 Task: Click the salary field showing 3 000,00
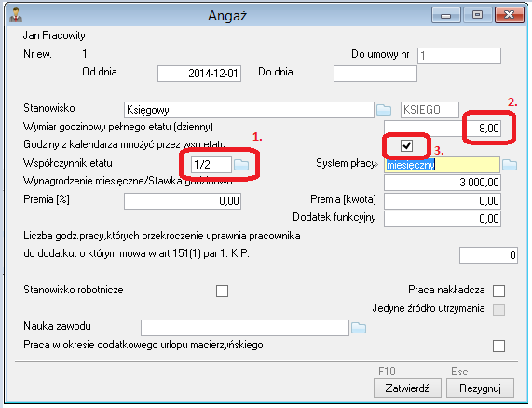[x=443, y=183]
